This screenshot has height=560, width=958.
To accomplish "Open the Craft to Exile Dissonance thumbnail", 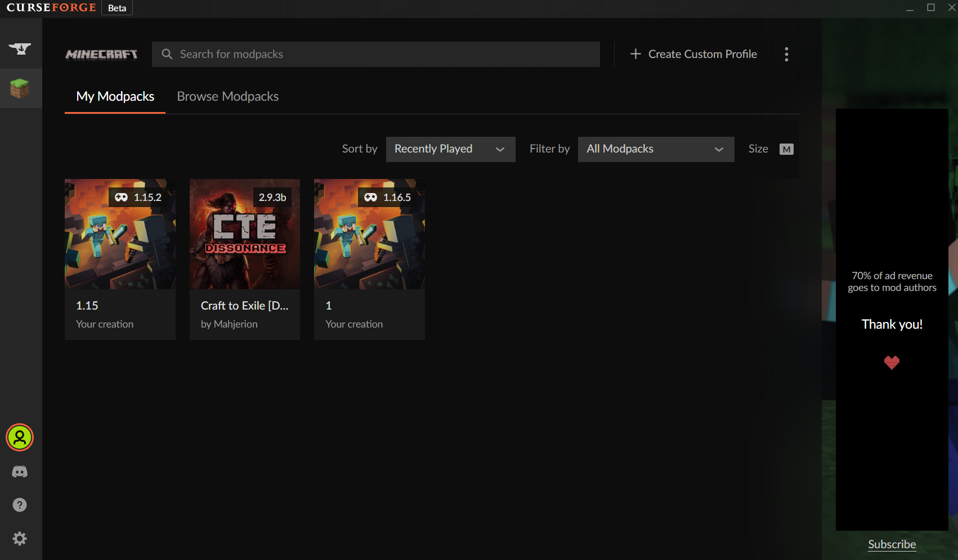I will coord(245,234).
